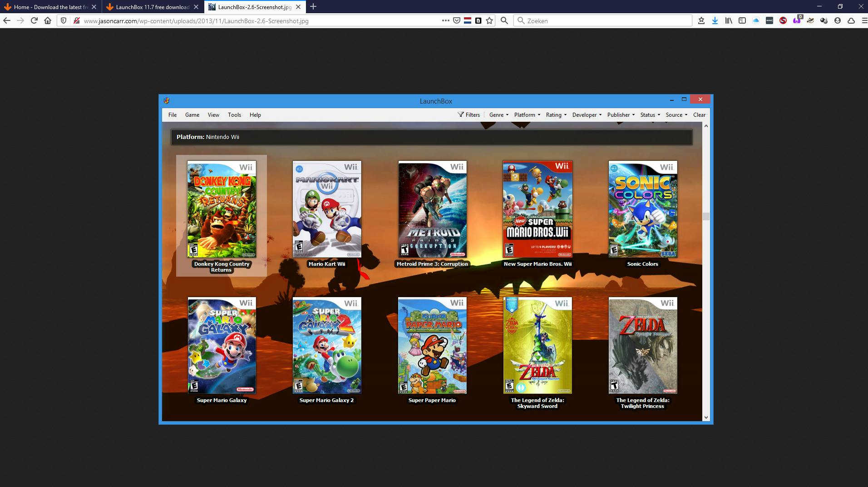
Task: Close the LaunchBox-2.6-Screenshot.jpg tab
Action: point(298,7)
